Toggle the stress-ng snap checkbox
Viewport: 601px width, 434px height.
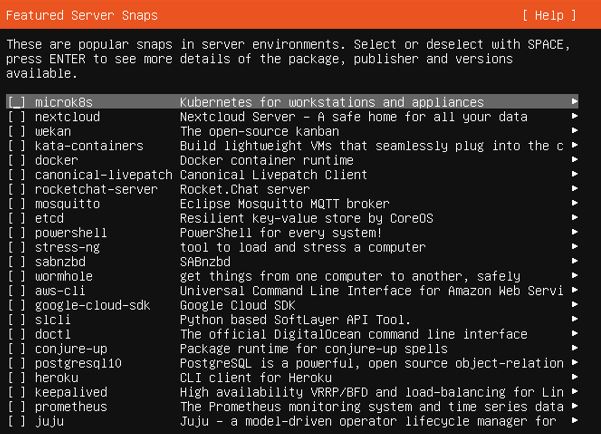16,248
